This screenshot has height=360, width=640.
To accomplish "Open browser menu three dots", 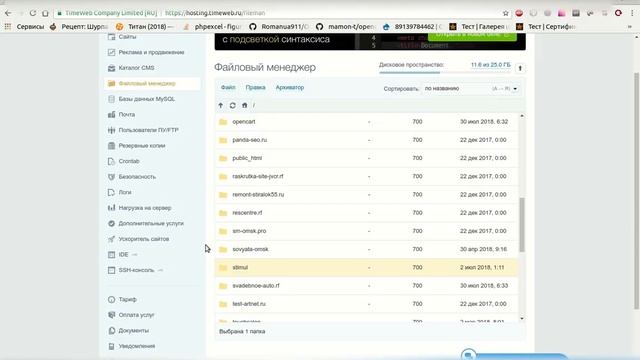I will tap(632, 13).
